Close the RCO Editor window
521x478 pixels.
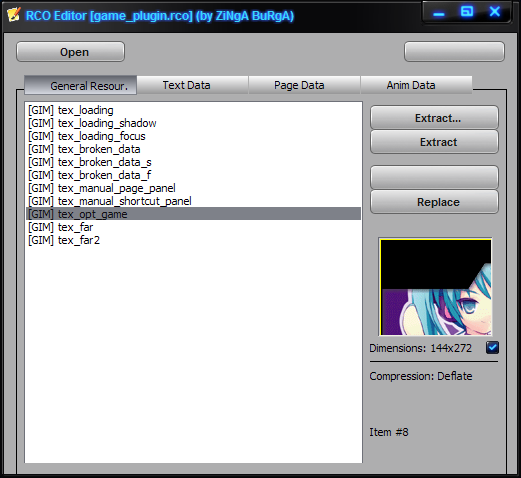(x=494, y=12)
